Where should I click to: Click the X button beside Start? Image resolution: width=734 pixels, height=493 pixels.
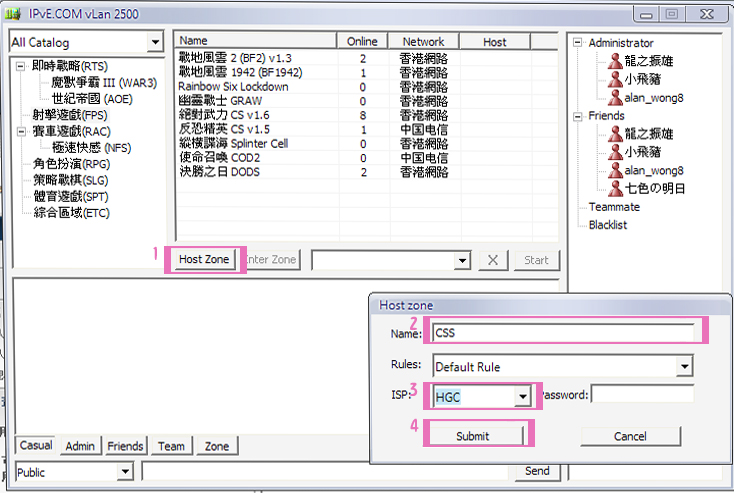point(493,260)
